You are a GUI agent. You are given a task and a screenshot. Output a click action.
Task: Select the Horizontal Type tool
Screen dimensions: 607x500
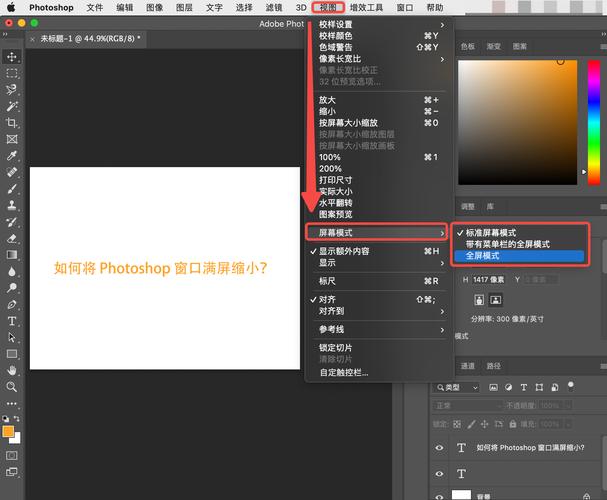(12, 321)
